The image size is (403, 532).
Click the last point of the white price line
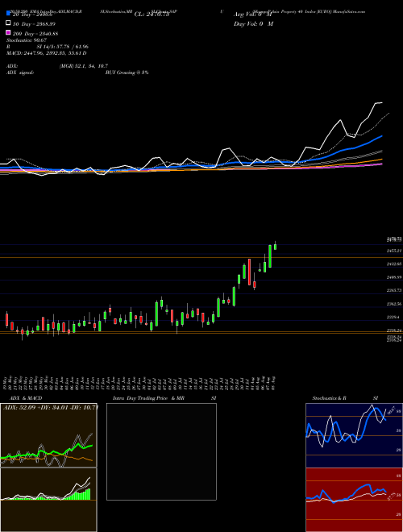382,102
